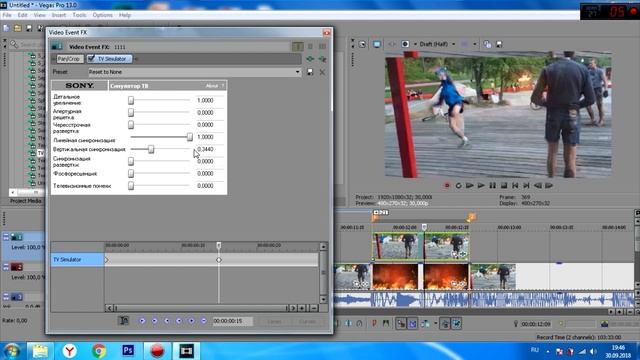
Task: Click the preview Play button
Action: (x=481, y=186)
